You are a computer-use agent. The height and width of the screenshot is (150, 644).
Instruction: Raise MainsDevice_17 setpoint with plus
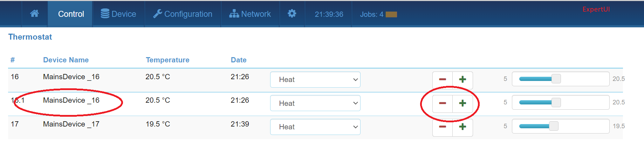click(x=463, y=127)
